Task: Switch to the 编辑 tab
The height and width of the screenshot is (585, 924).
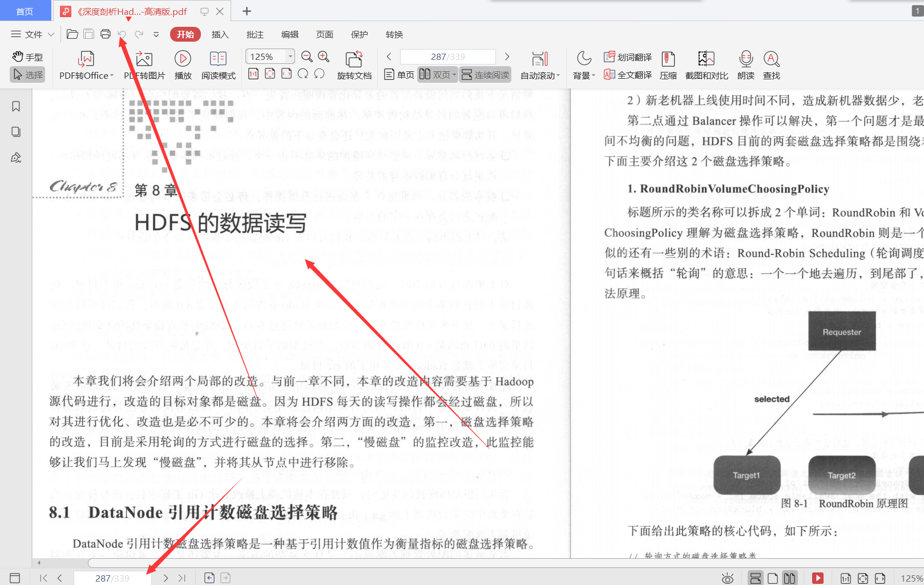Action: pos(290,34)
